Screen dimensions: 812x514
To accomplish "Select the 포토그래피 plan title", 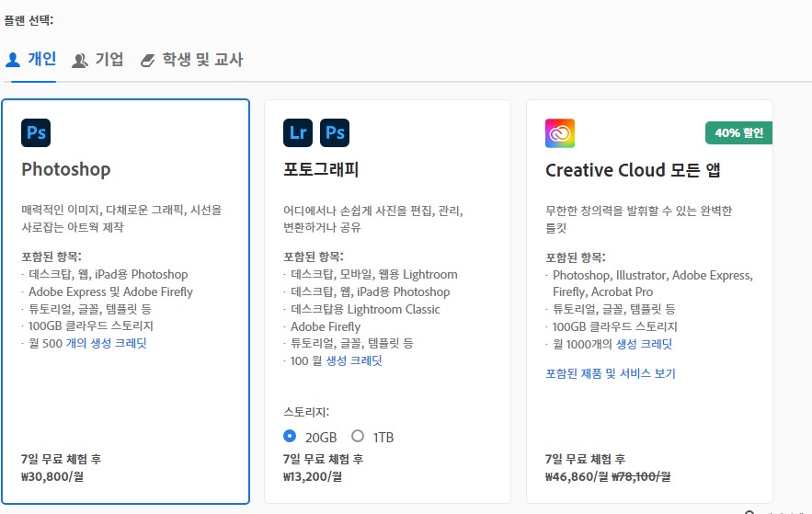I will (x=321, y=169).
